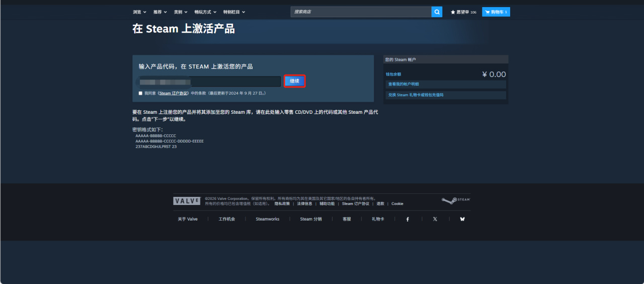644x284 pixels.
Task: Open 法律信息 in the footer
Action: [304, 204]
